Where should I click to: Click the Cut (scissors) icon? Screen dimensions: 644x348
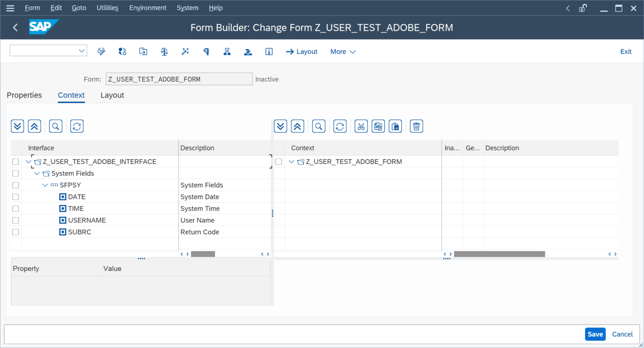pos(361,126)
